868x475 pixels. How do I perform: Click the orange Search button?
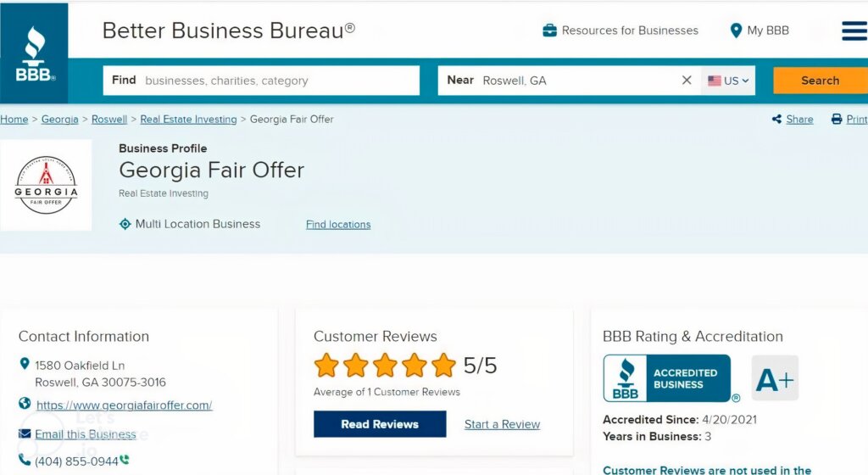pos(821,81)
